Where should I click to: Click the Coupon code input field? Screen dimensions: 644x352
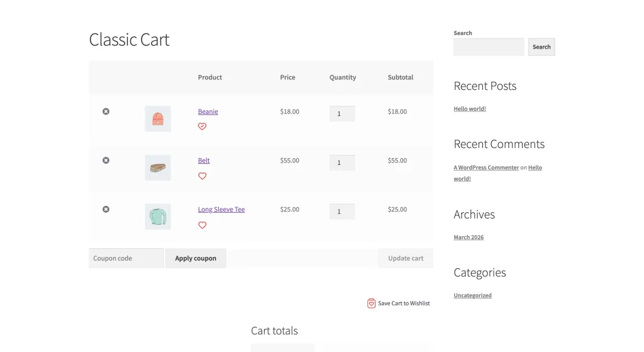click(126, 258)
